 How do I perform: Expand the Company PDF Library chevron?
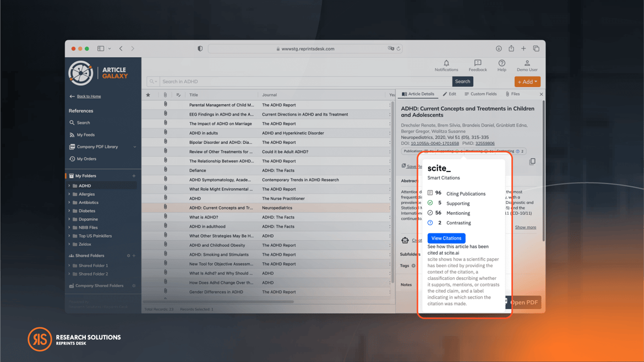(134, 147)
